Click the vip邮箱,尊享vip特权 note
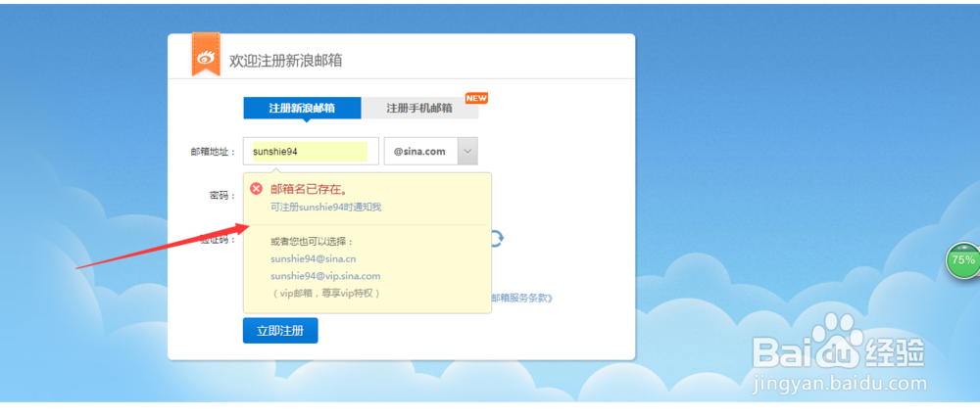Viewport: 980px width, 417px height. click(325, 292)
